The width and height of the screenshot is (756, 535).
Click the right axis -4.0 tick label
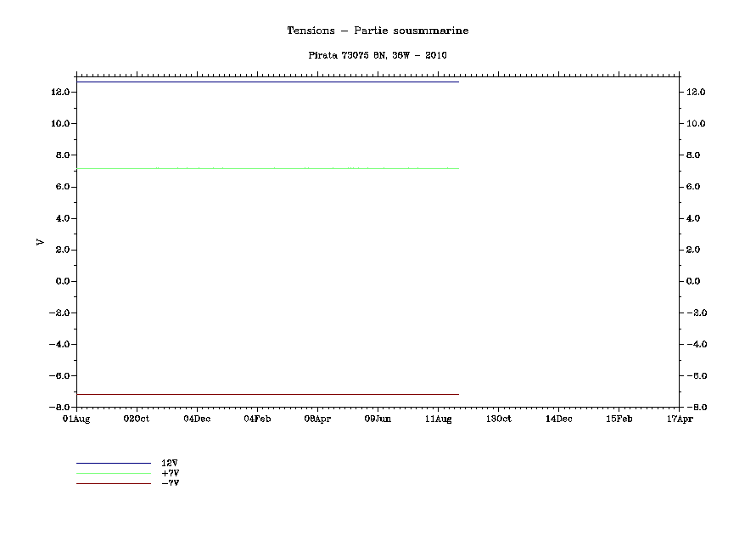click(x=695, y=345)
